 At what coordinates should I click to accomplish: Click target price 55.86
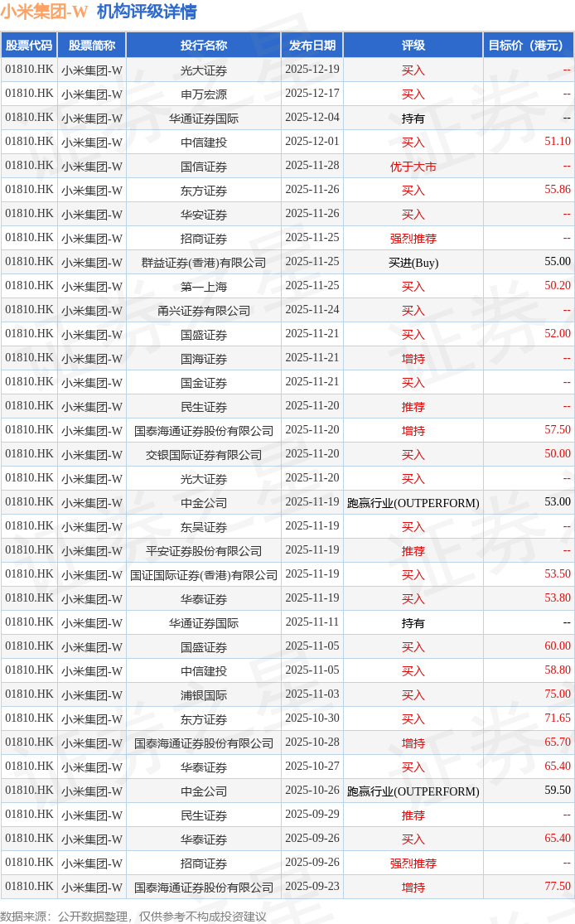[558, 190]
